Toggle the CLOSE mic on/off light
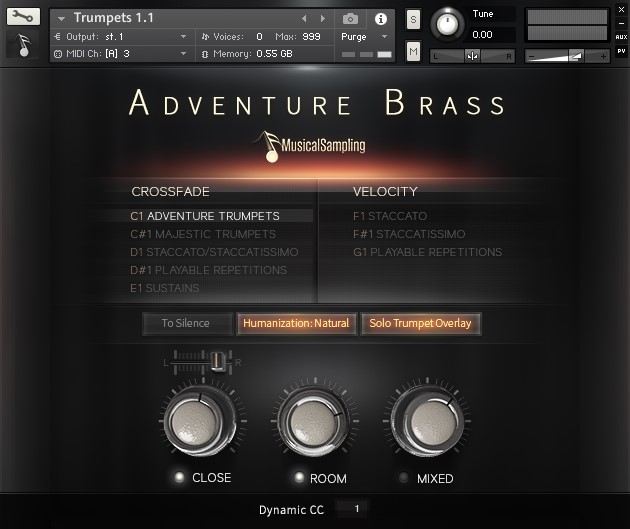The width and height of the screenshot is (630, 529). click(179, 478)
